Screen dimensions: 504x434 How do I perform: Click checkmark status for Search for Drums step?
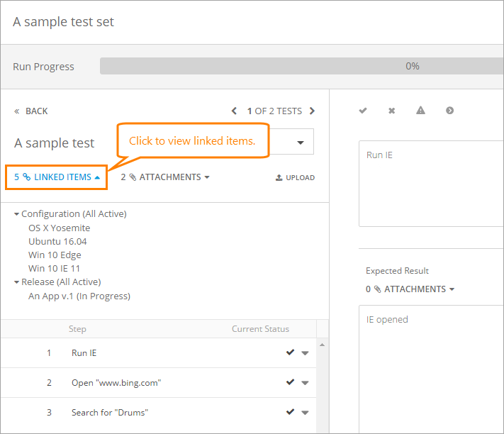click(291, 412)
